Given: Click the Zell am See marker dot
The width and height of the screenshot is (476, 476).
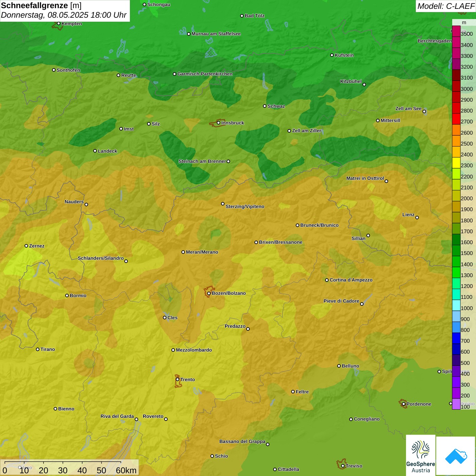Looking at the screenshot, I should (424, 111).
